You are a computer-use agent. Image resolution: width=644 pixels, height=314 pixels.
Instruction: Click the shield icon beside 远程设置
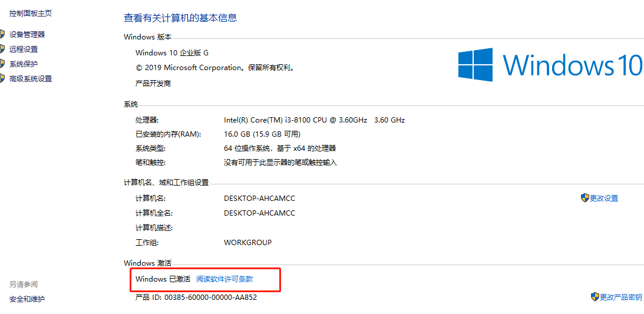[2, 49]
